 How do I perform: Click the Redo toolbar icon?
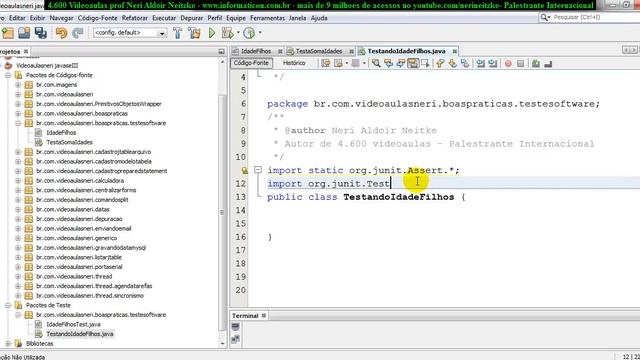(78, 33)
